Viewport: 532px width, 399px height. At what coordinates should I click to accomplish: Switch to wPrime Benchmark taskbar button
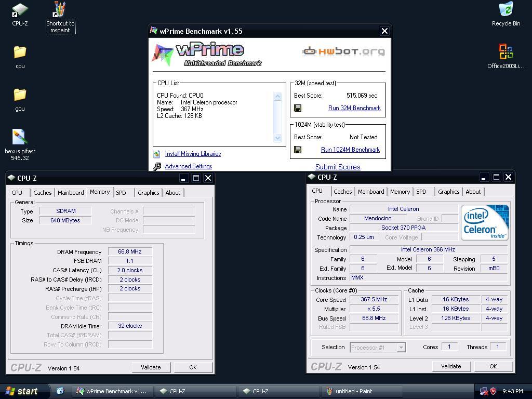click(113, 391)
